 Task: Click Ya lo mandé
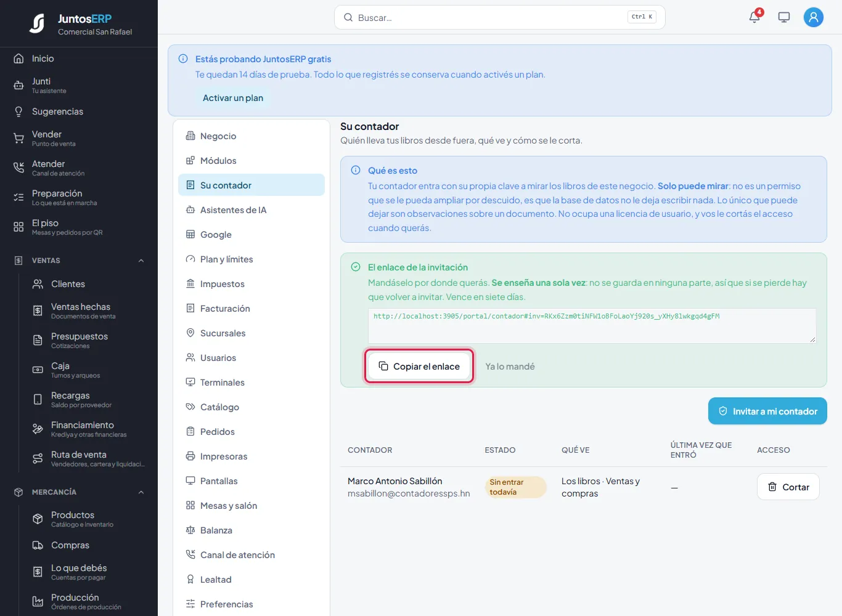[510, 367]
